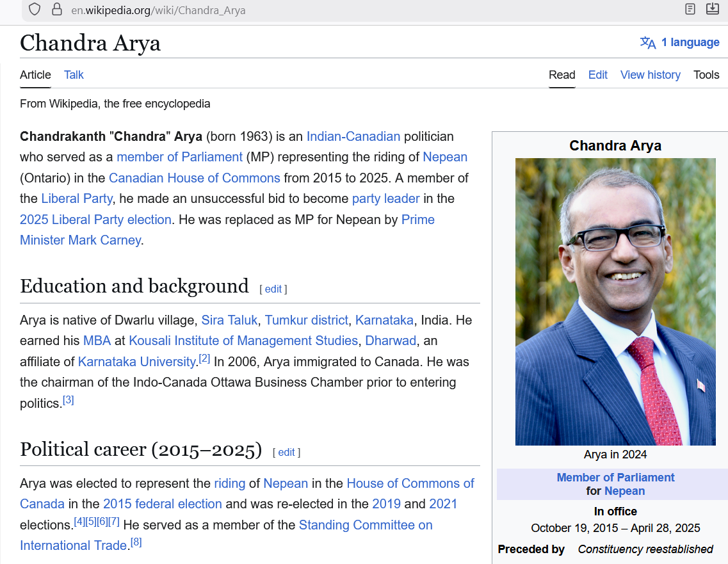The width and height of the screenshot is (728, 564).
Task: Open the 2015 federal election link
Action: (163, 504)
